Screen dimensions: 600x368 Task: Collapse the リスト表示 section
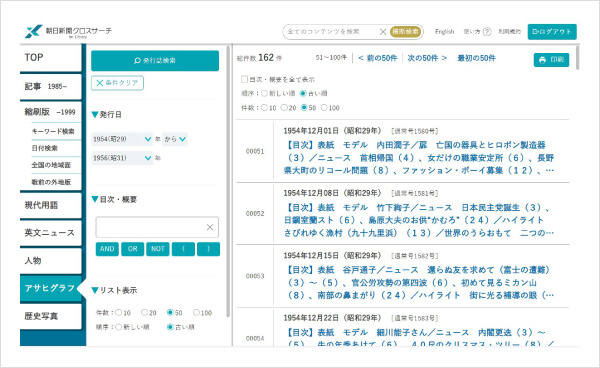click(114, 291)
